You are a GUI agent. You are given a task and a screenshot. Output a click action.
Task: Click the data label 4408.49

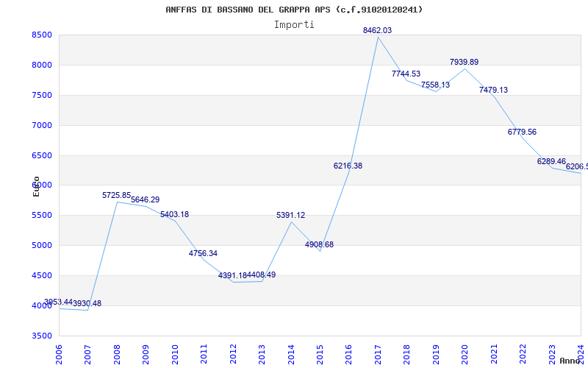coord(262,275)
